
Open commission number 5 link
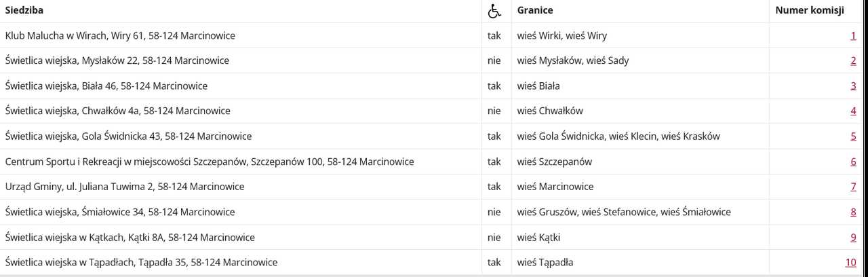tap(853, 136)
